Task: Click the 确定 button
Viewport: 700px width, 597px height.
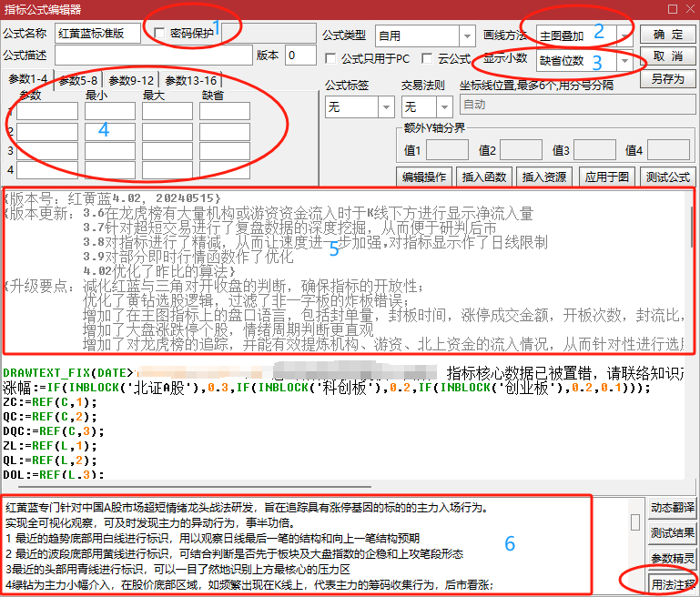Action: [x=668, y=35]
